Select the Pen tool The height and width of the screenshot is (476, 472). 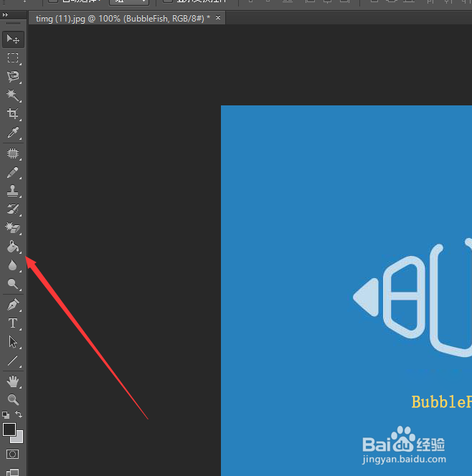(13, 305)
